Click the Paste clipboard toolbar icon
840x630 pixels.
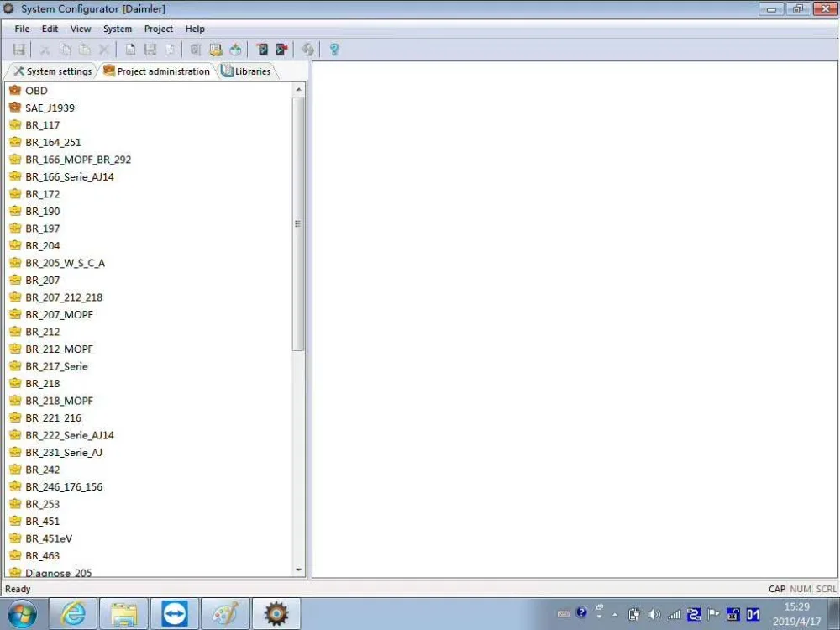[x=85, y=50]
